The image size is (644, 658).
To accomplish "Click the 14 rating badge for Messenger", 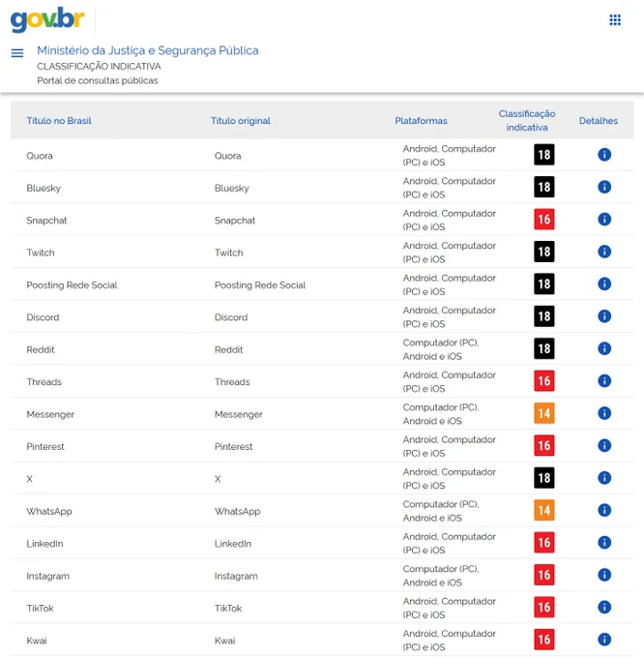I will pyautogui.click(x=544, y=413).
